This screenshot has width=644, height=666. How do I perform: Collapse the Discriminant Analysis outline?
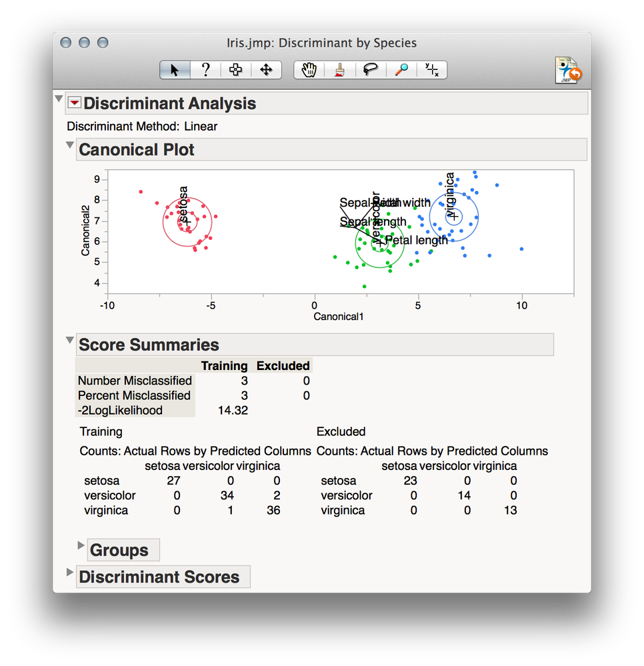[x=59, y=99]
